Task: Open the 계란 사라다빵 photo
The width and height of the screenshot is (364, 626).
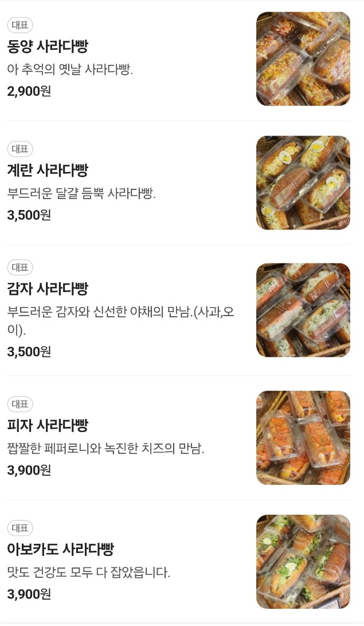Action: coord(303,182)
